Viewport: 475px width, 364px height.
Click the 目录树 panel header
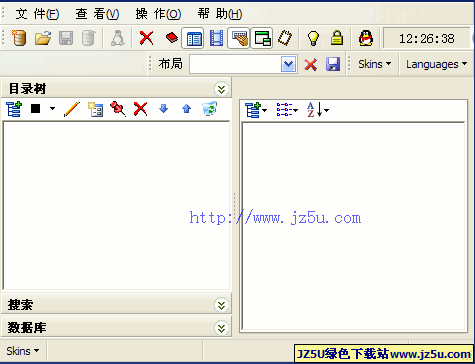[116, 89]
